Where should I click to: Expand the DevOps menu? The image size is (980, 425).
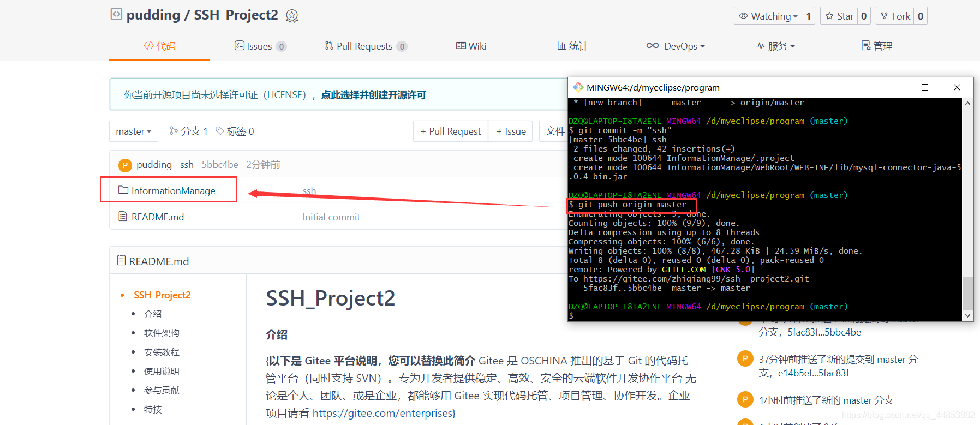676,46
